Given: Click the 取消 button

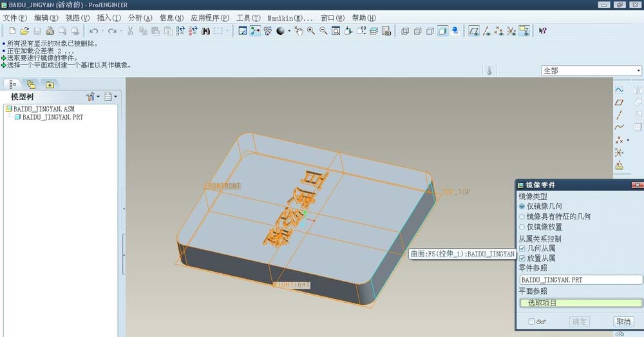Looking at the screenshot, I should (x=623, y=322).
